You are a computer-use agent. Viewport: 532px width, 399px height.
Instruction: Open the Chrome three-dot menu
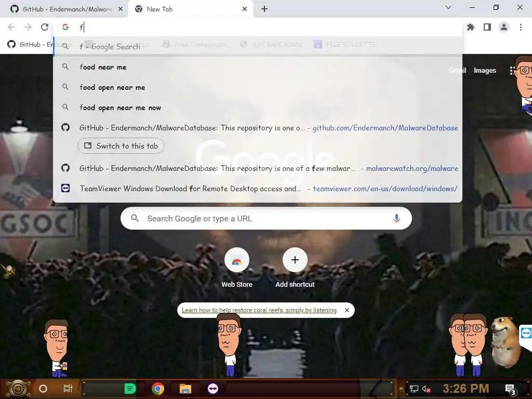[521, 27]
